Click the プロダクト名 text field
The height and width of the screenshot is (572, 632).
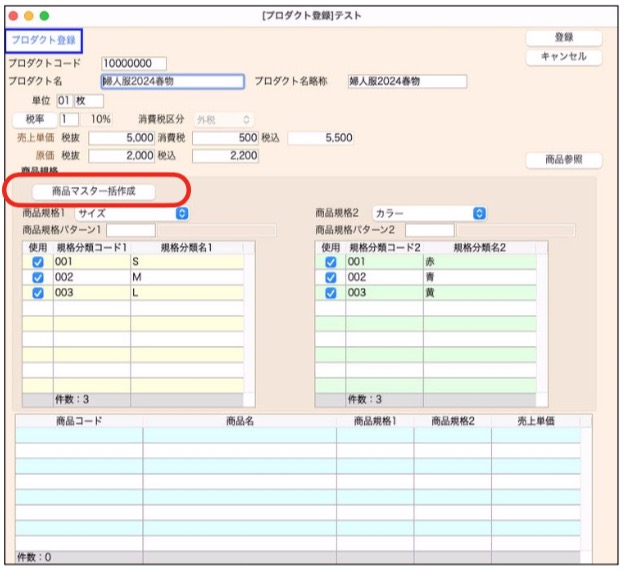pos(172,82)
